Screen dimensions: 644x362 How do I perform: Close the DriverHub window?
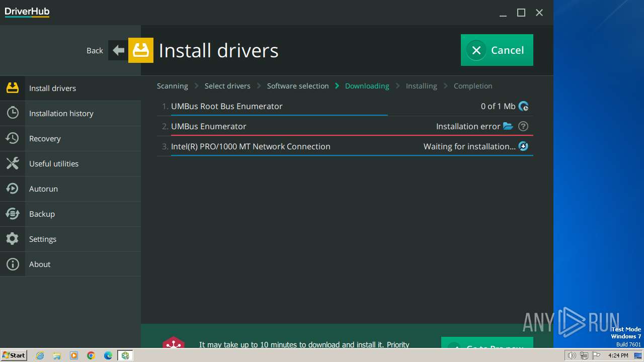(539, 13)
